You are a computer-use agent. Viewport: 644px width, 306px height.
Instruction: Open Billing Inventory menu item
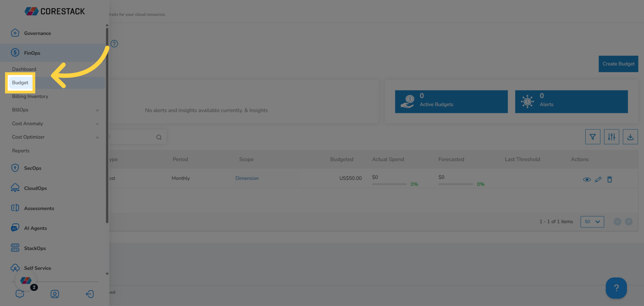[30, 96]
